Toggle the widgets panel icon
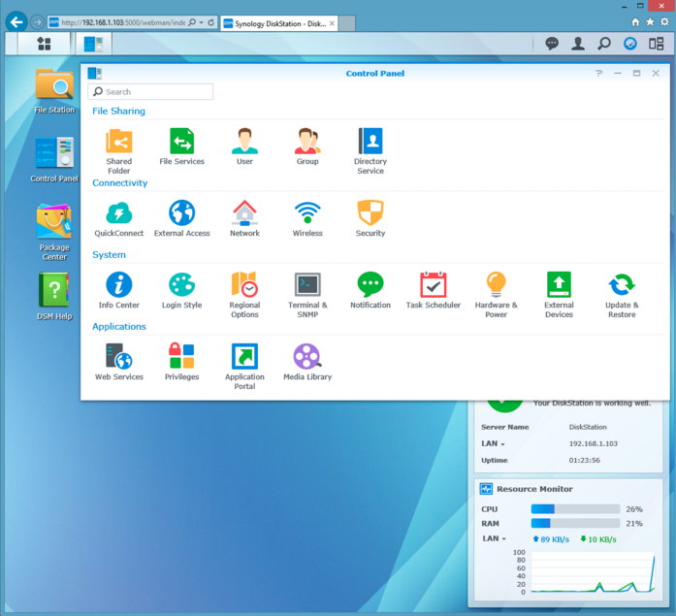 pos(657,43)
